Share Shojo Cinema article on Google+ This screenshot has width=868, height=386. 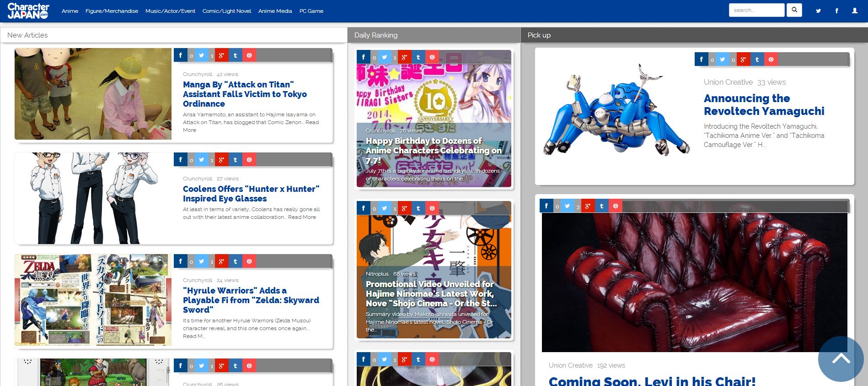point(405,208)
